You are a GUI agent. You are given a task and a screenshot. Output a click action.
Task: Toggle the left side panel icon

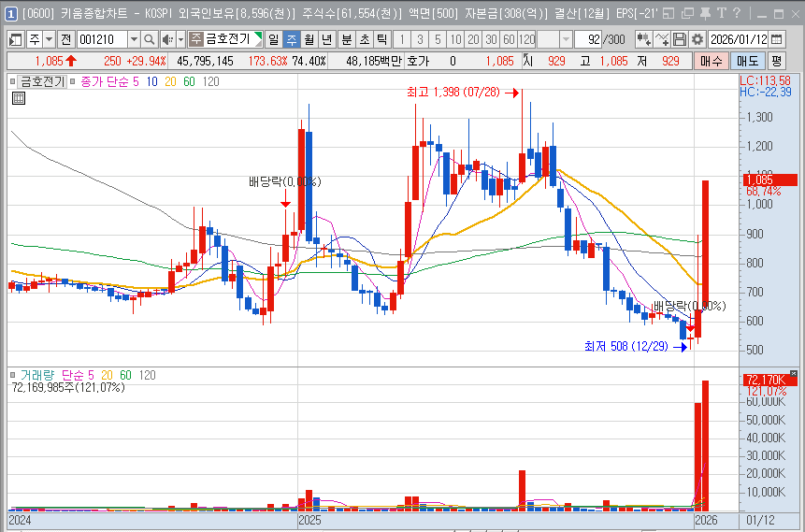[16, 39]
